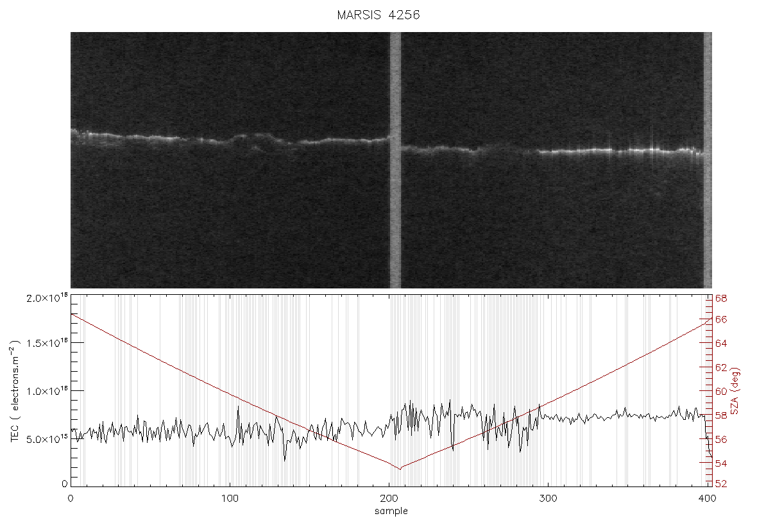Click the x-axis tick label 400

707,499
